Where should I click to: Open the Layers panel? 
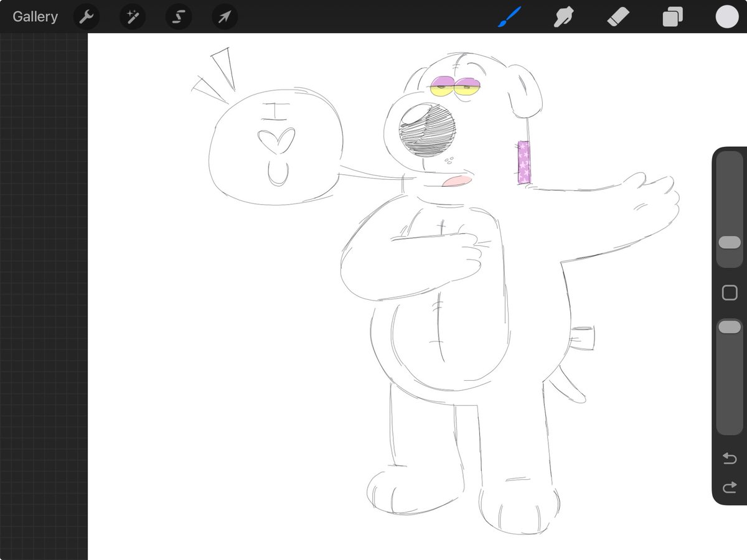(x=672, y=17)
